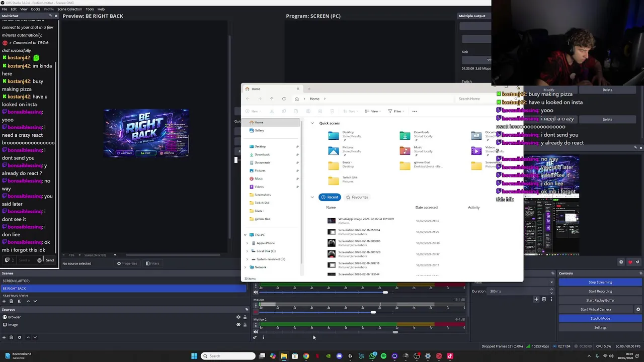Open OBS Settings button
Viewport: 644px width, 362px height.
(600, 327)
